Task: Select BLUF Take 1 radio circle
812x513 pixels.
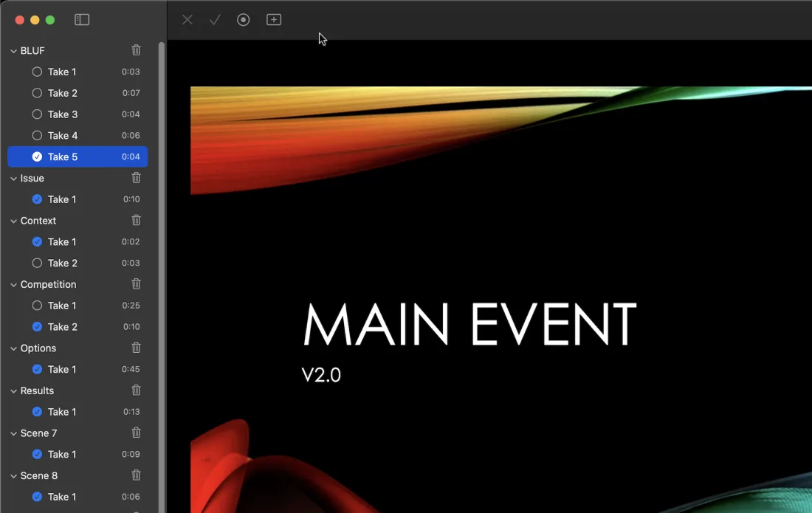Action: (x=38, y=72)
